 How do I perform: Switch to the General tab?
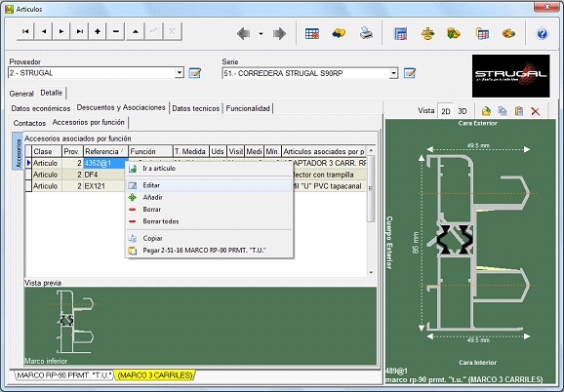[21, 94]
